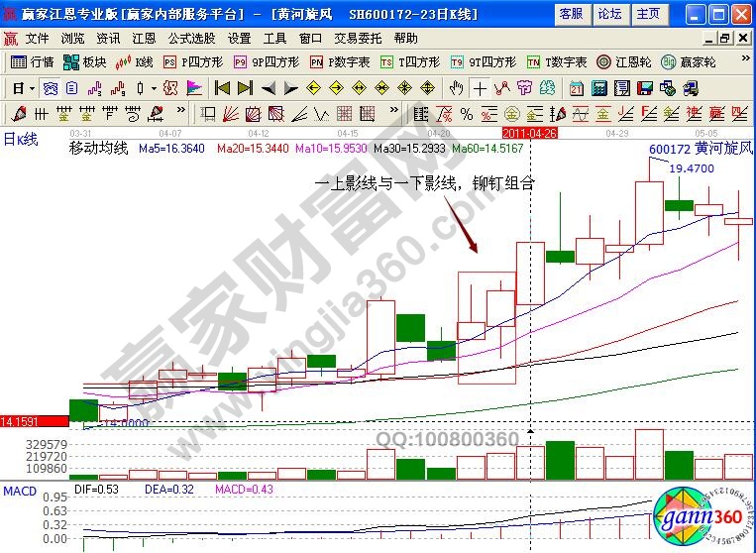
Task: Click the 论坛 forum button
Action: pos(609,14)
